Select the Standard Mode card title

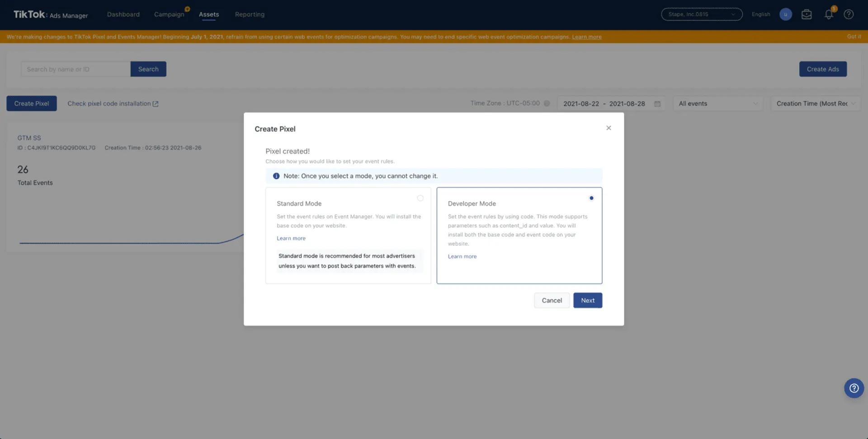click(299, 203)
